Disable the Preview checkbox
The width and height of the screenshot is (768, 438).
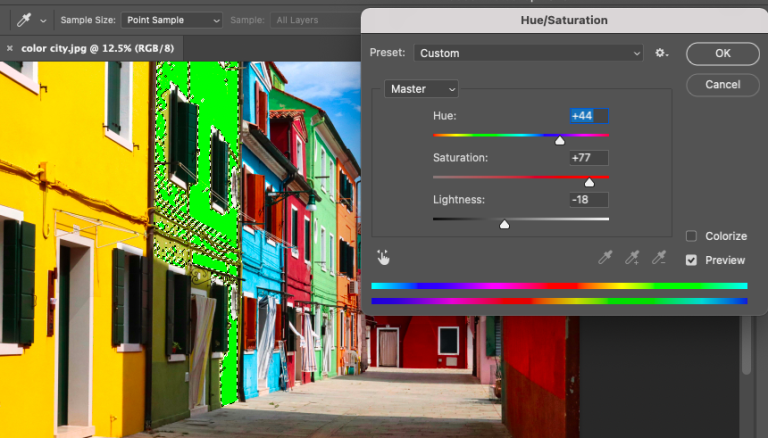coord(691,260)
